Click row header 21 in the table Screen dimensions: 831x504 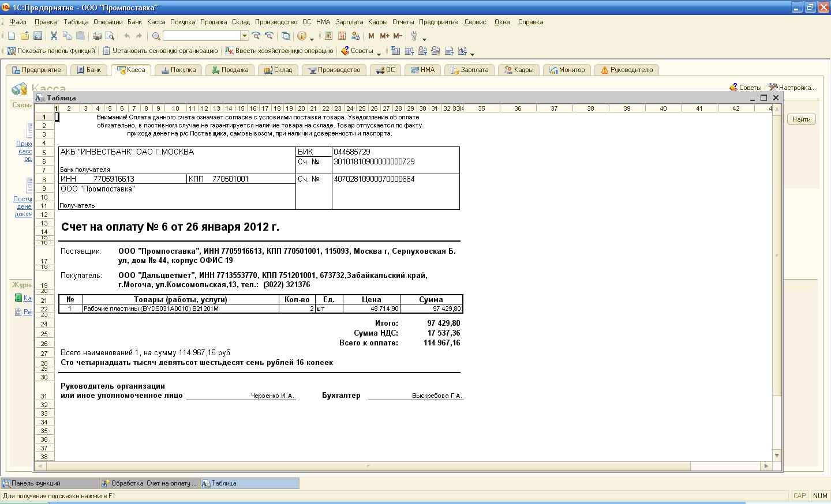[44, 300]
